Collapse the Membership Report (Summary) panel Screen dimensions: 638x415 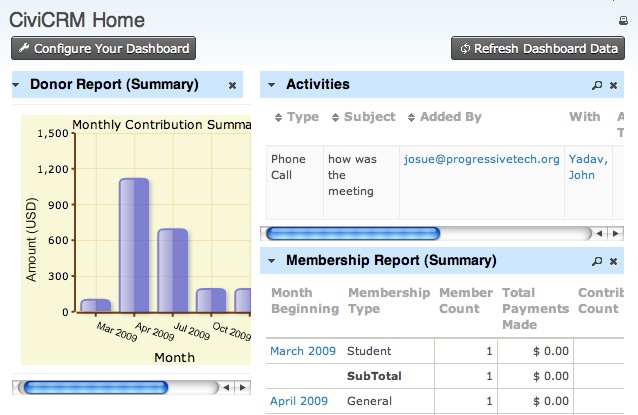[x=270, y=261]
